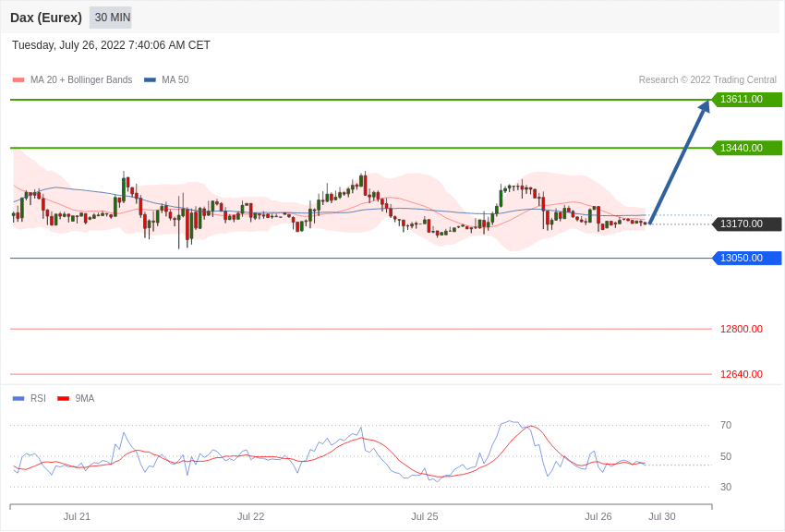Click the Jul 30 date axis label
The height and width of the screenshot is (532, 785).
[662, 516]
